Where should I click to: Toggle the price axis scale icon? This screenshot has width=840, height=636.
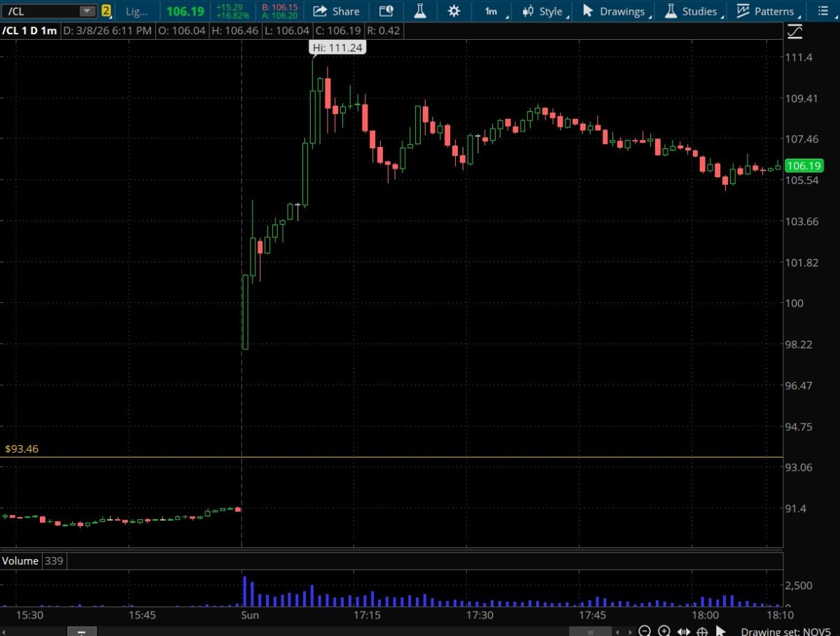click(794, 31)
